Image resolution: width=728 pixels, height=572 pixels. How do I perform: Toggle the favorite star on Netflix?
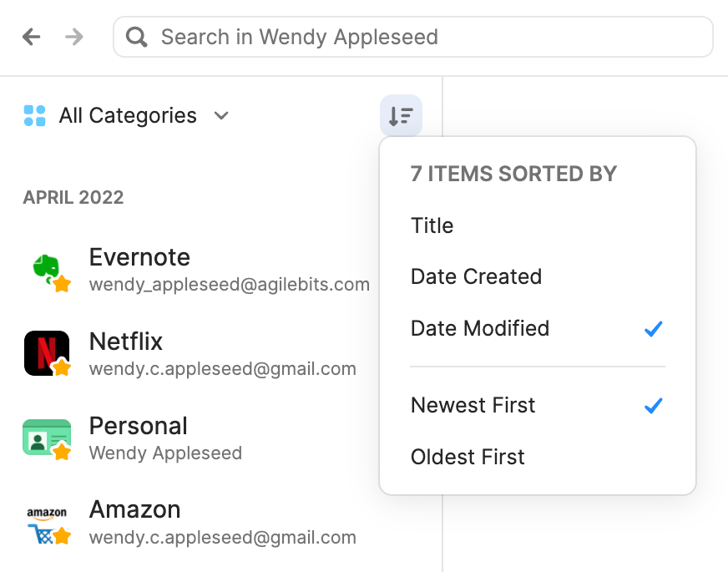tap(63, 368)
